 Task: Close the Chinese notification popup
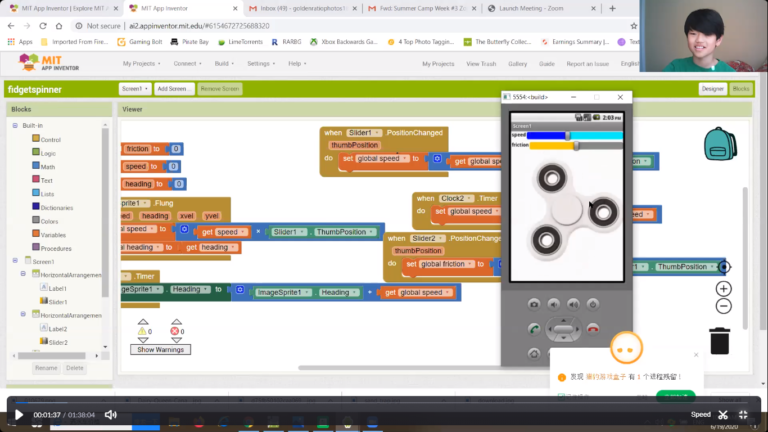coord(696,355)
